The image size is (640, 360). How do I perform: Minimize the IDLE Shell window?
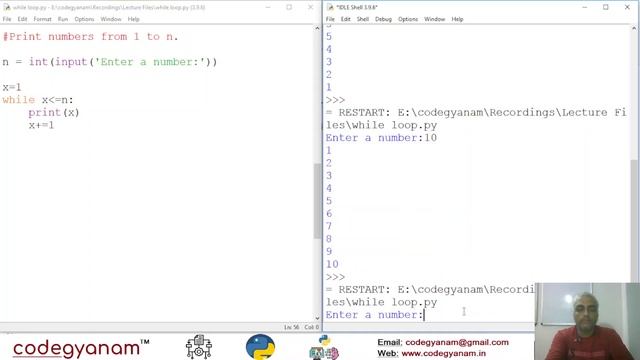(x=584, y=7)
